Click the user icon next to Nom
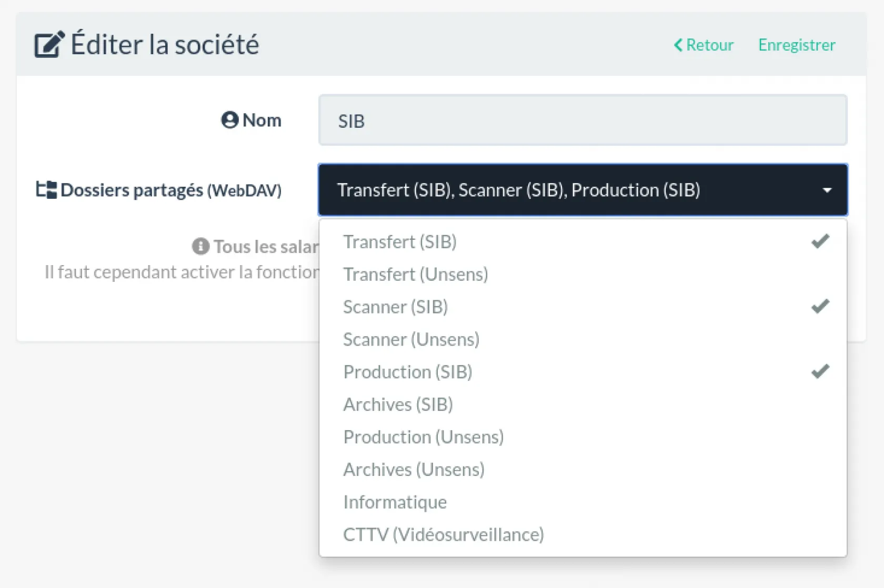 (229, 120)
